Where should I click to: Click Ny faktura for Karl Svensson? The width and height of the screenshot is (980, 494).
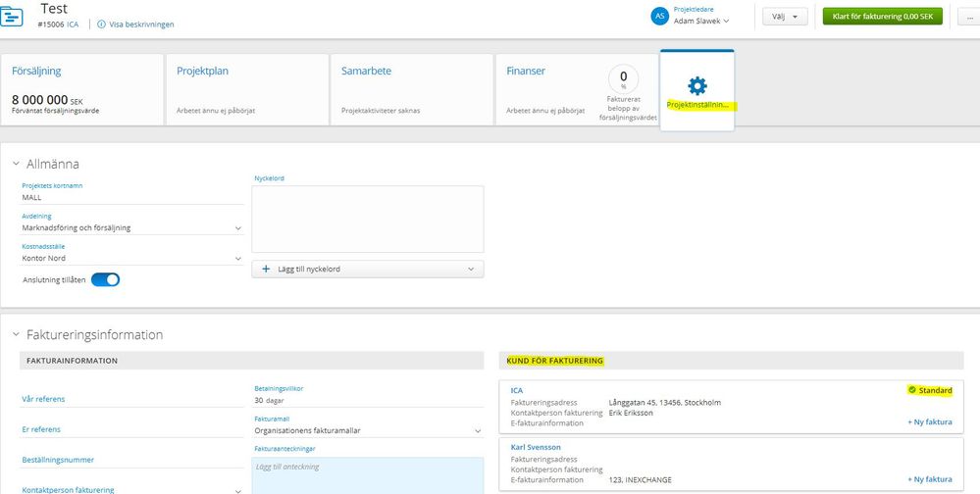(x=930, y=479)
